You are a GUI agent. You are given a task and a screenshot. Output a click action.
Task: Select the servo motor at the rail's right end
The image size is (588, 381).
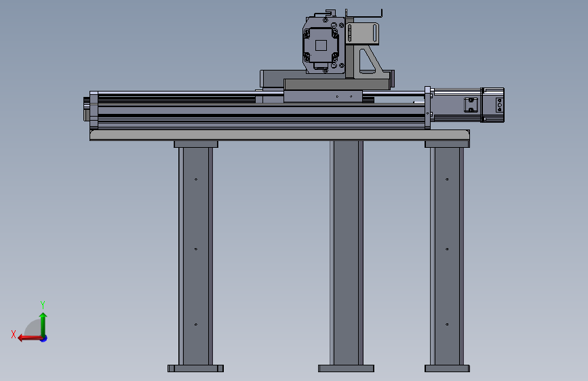tap(467, 105)
